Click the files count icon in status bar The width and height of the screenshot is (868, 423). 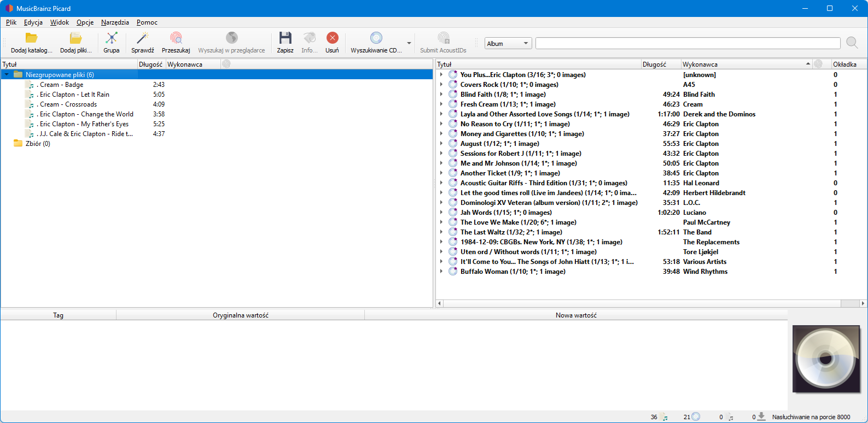(664, 417)
